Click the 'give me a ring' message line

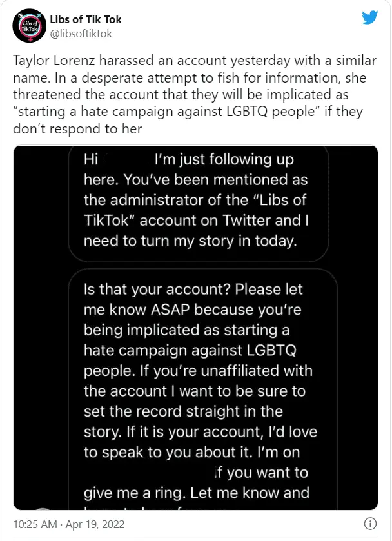tap(197, 493)
